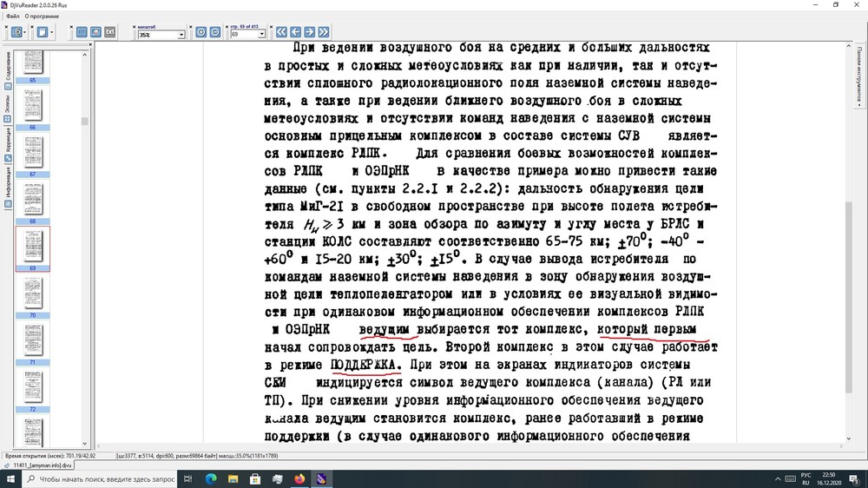Switch to the Содержание side tab
Screen dimensions: 868x488
point(8,70)
